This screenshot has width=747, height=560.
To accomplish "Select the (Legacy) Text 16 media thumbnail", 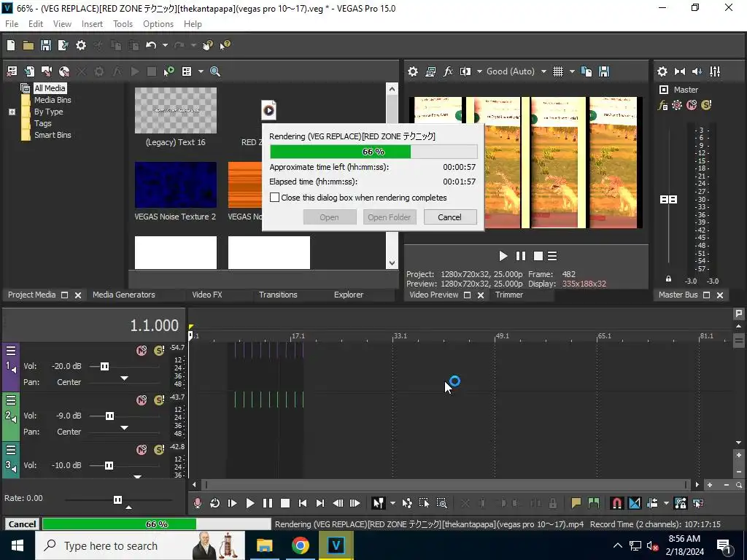I will (x=175, y=111).
